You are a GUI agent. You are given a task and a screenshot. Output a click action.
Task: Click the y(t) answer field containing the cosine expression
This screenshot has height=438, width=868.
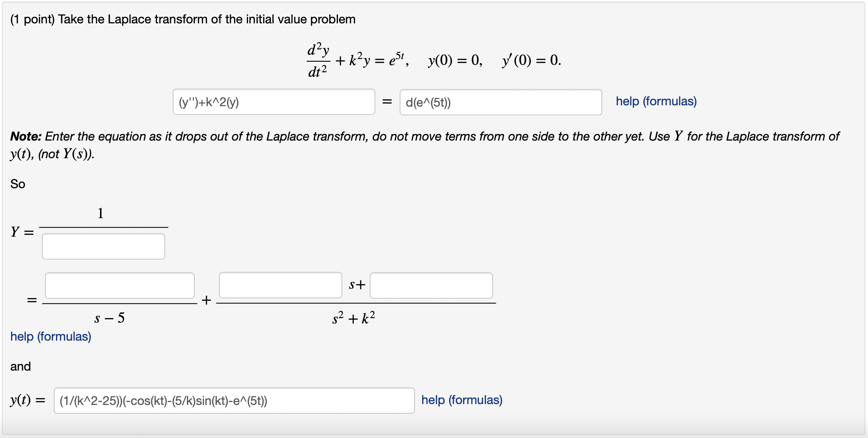point(234,400)
